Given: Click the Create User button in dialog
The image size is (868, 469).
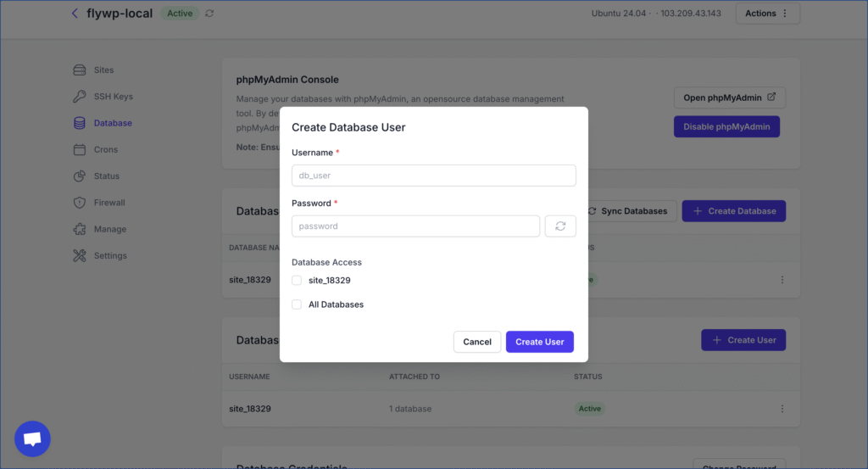Looking at the screenshot, I should [540, 342].
